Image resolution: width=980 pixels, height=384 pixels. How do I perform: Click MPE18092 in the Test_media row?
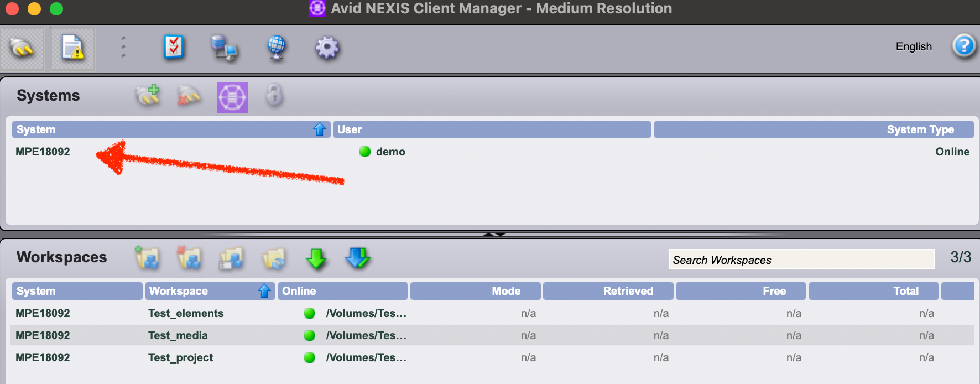43,335
